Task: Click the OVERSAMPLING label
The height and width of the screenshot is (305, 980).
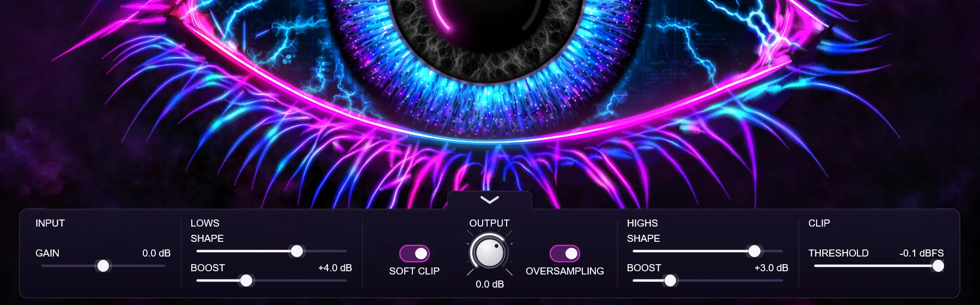Action: 565,271
